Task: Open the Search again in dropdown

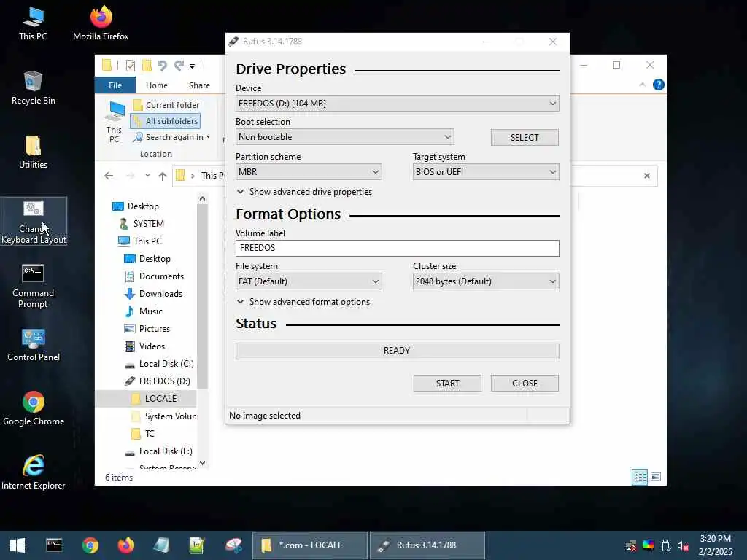Action: pos(171,137)
